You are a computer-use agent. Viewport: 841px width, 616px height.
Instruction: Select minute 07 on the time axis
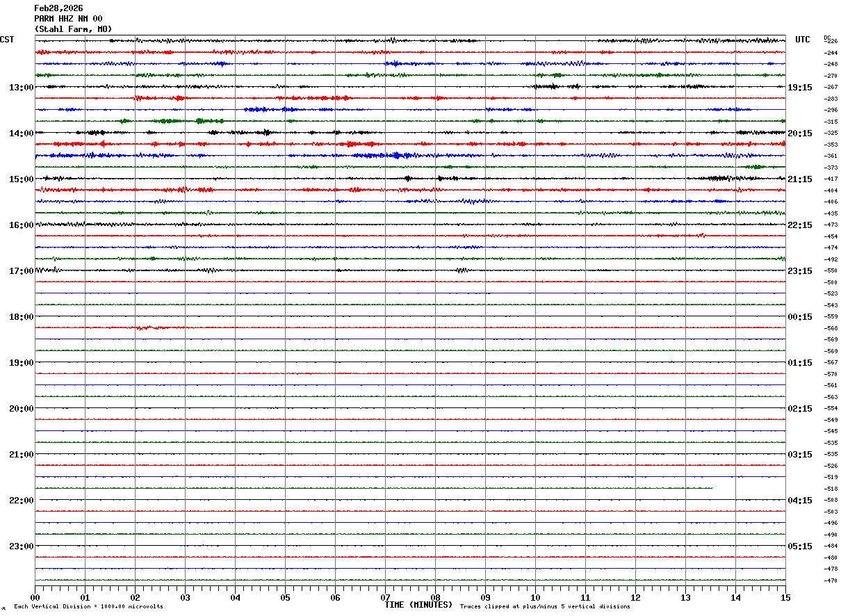tap(385, 597)
